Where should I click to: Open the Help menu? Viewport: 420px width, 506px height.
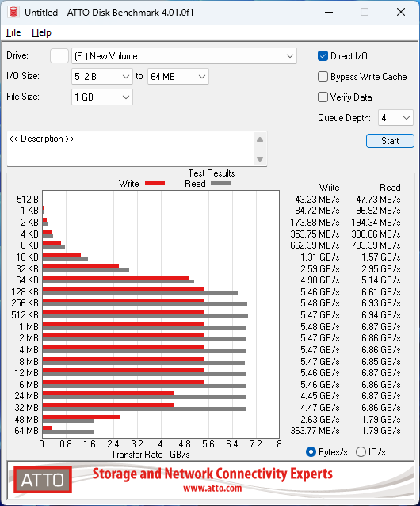click(x=41, y=32)
